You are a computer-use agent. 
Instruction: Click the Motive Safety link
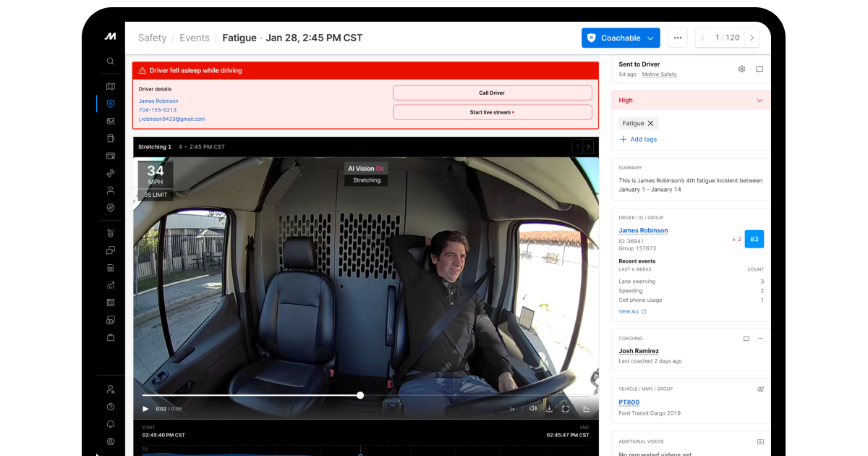tap(660, 75)
